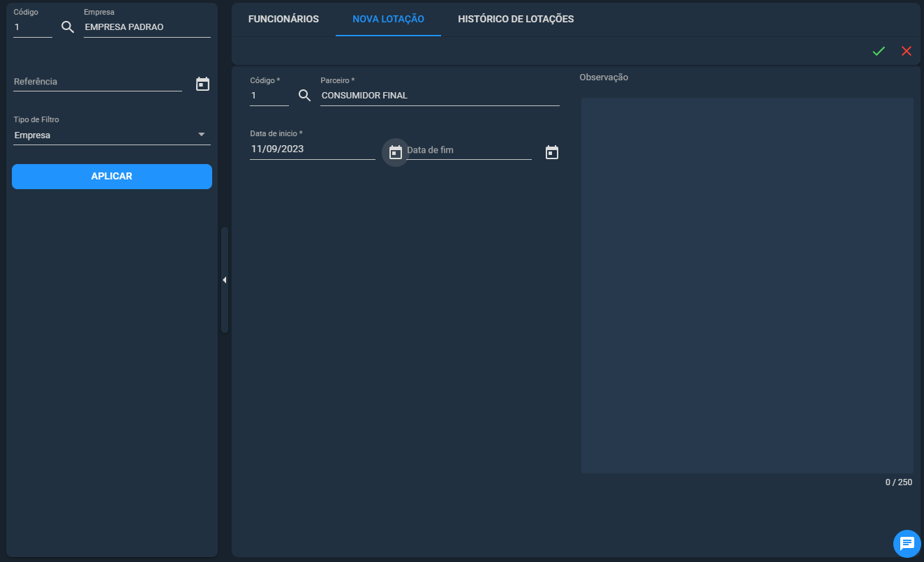Search partner with Parceiro magnifier icon
Image resolution: width=924 pixels, height=562 pixels.
pyautogui.click(x=304, y=96)
